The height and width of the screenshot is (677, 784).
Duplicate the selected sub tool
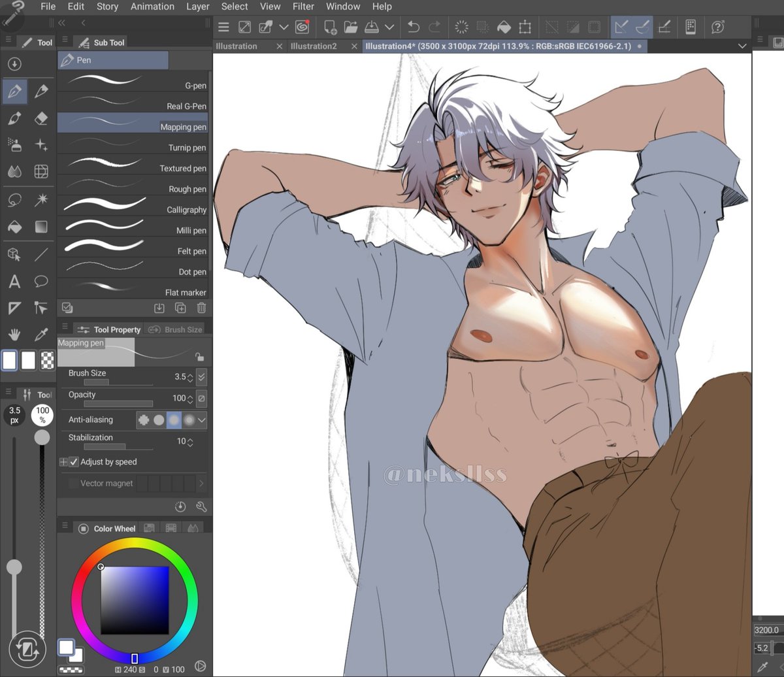coord(180,308)
